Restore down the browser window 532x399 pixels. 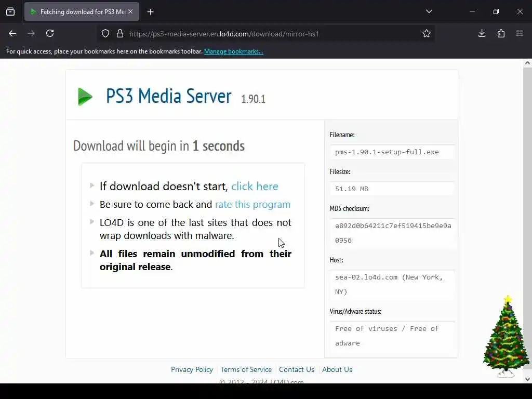tap(496, 11)
